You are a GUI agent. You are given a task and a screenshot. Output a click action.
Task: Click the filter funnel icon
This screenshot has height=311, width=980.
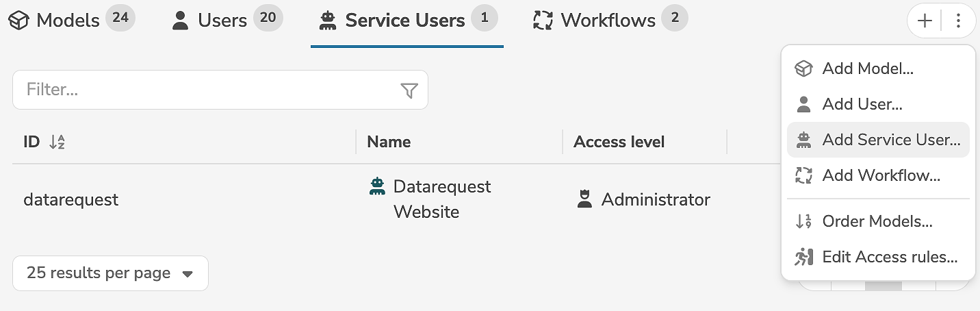409,90
